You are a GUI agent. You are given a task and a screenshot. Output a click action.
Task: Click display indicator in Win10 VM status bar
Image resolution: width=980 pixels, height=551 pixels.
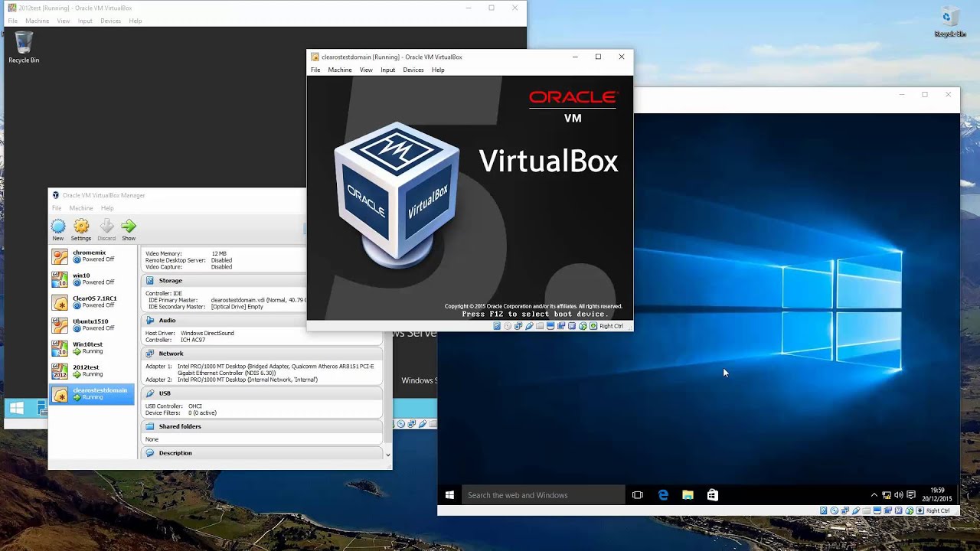(x=877, y=510)
